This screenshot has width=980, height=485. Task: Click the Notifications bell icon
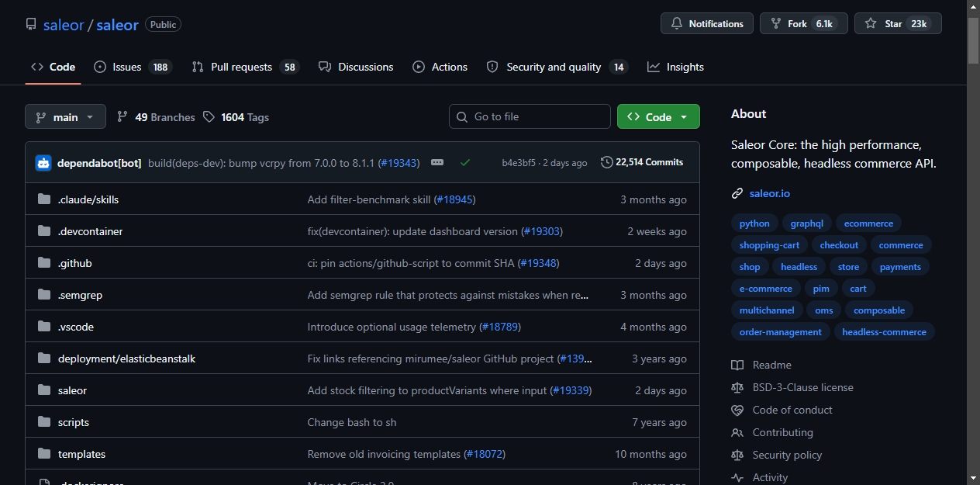coord(677,24)
